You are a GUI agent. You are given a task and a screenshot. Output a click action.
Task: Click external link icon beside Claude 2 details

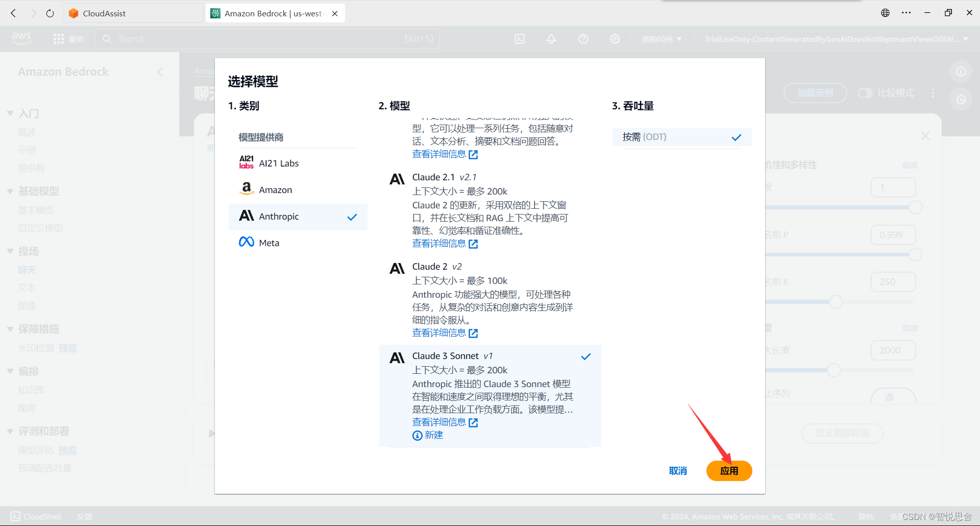click(473, 333)
